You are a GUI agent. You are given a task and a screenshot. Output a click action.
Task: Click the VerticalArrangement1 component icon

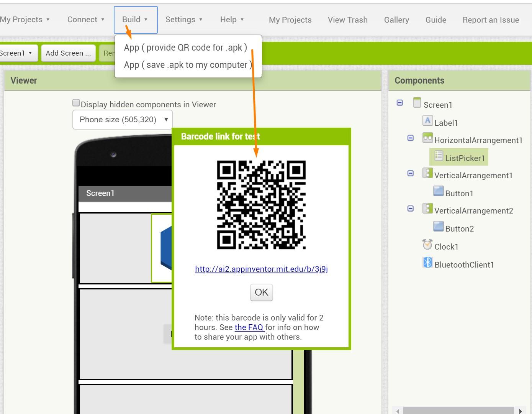[427, 173]
